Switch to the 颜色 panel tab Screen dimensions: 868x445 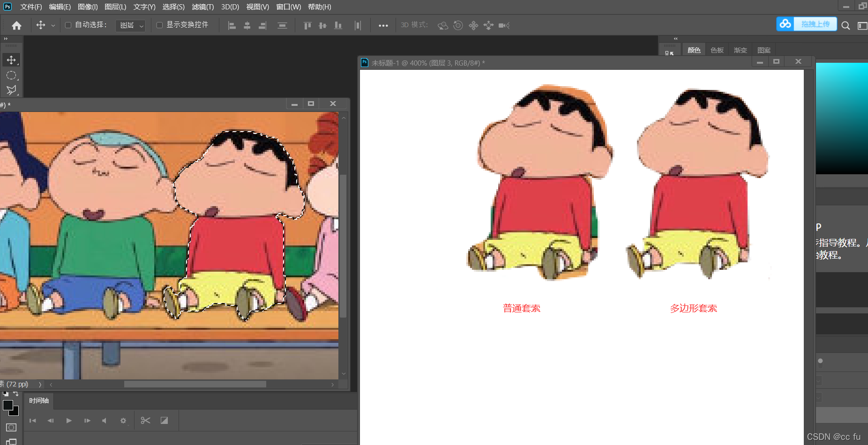pyautogui.click(x=694, y=50)
